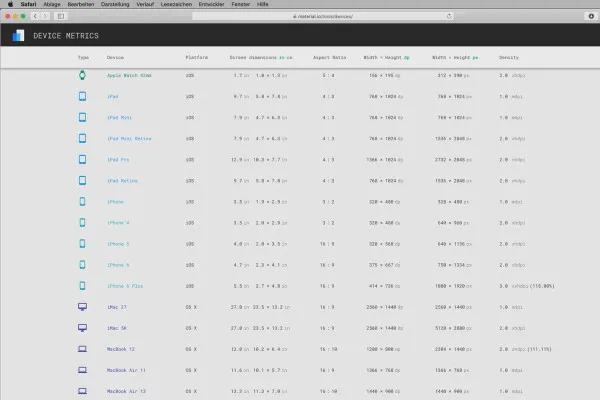600x400 pixels.
Task: Click the phone icon in the iPhone row
Action: pos(82,201)
